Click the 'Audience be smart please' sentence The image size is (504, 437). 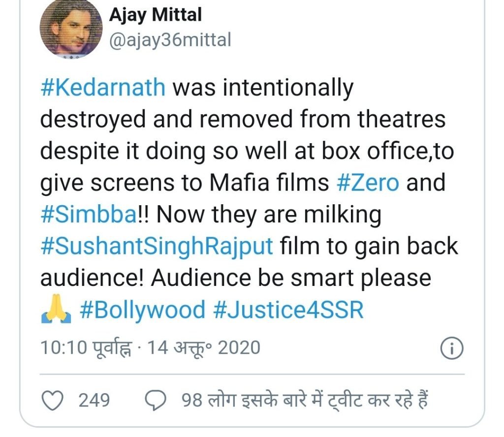pyautogui.click(x=290, y=278)
